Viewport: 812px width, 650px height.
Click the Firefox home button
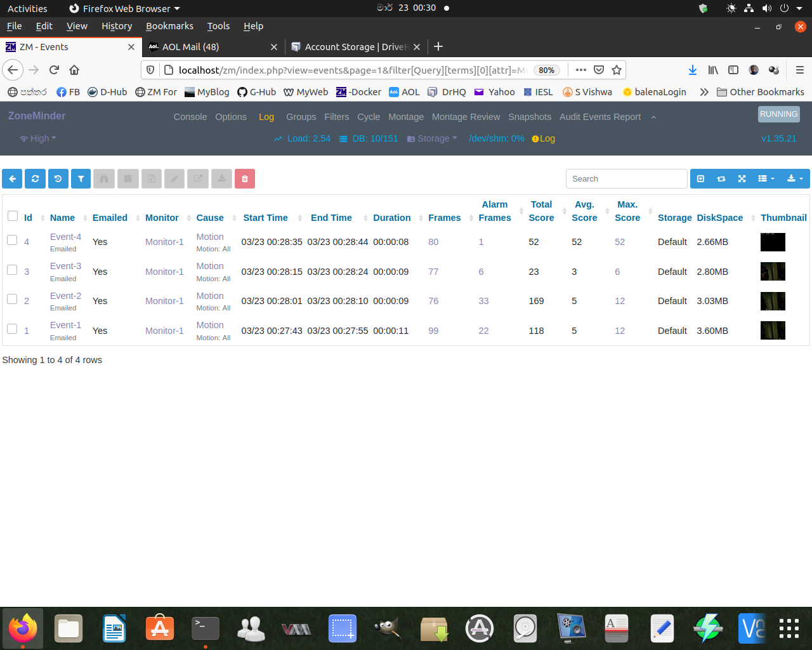[x=74, y=70]
